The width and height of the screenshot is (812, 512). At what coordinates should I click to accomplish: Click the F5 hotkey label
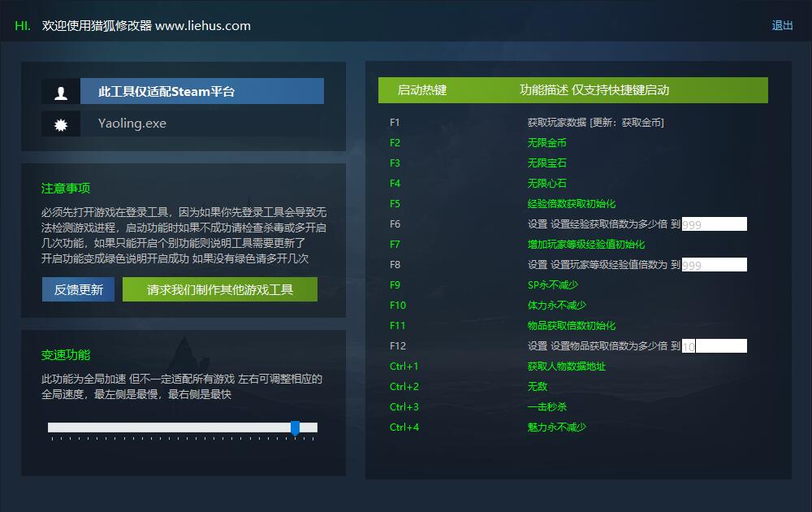click(395, 204)
